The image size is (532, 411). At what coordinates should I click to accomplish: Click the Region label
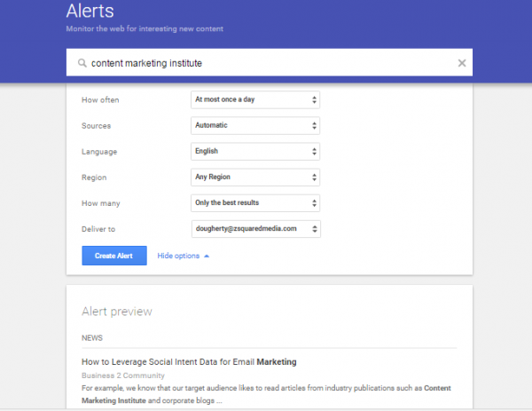tap(94, 178)
